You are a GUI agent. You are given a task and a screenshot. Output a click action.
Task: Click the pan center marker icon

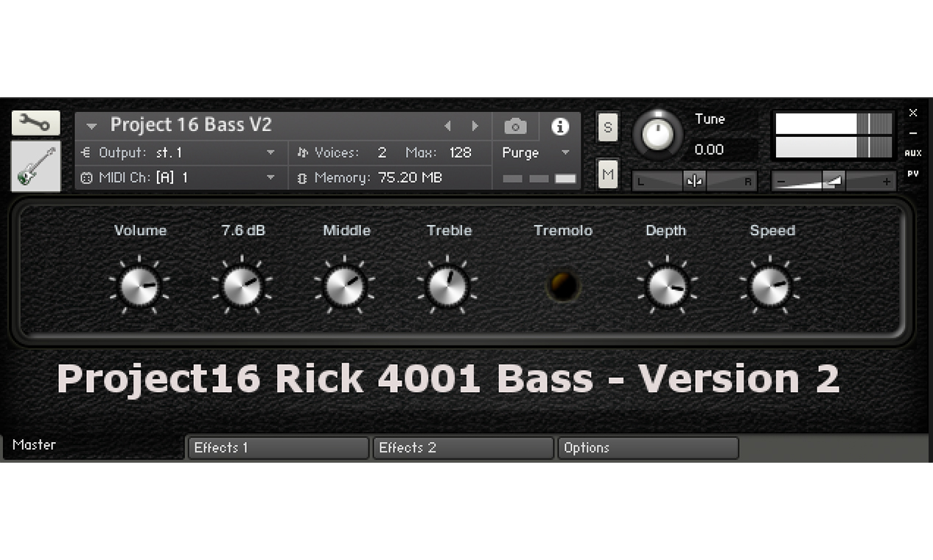coord(694,181)
